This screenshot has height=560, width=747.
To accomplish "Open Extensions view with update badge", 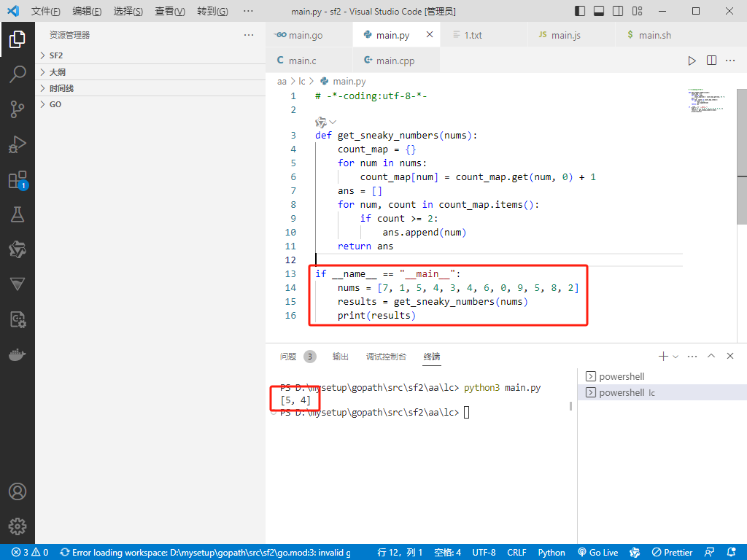I will coord(18,180).
